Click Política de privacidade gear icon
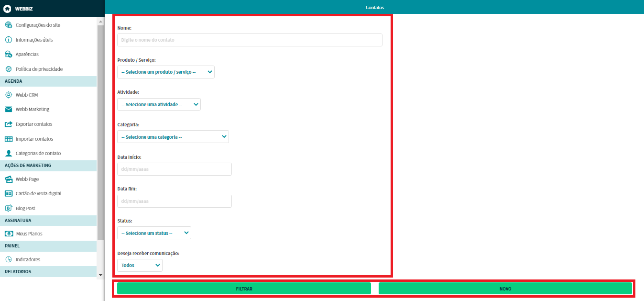Screen dimensions: 644x301 (x=8, y=69)
